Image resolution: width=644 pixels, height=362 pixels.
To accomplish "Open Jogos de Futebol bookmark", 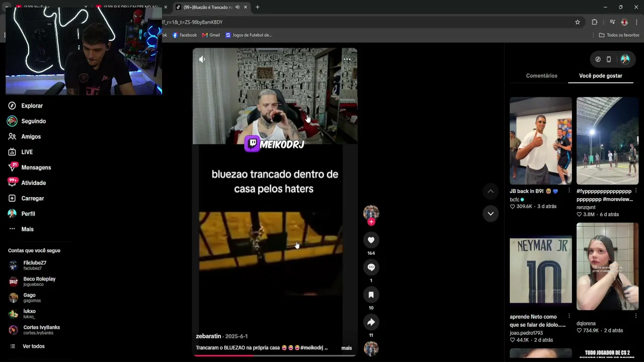I will coord(249,35).
